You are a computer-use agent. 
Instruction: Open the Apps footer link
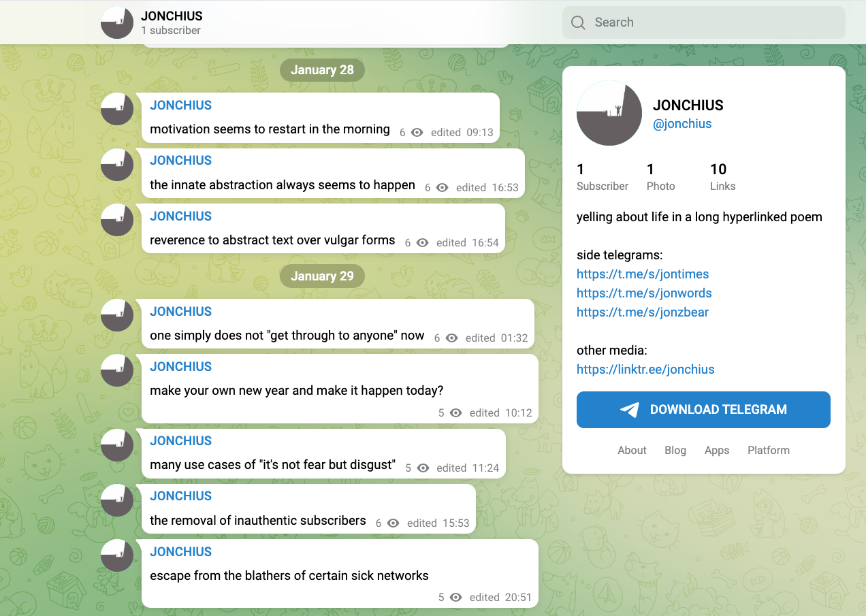tap(717, 450)
